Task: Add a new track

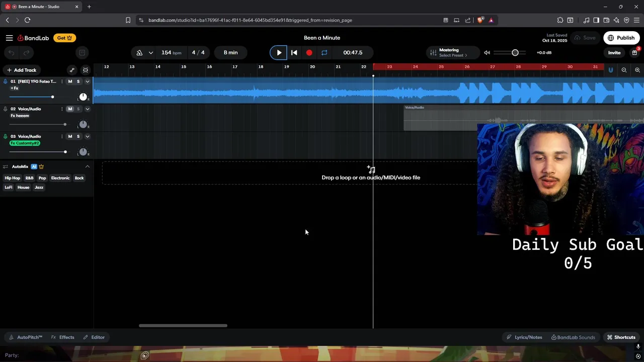Action: coord(22,70)
